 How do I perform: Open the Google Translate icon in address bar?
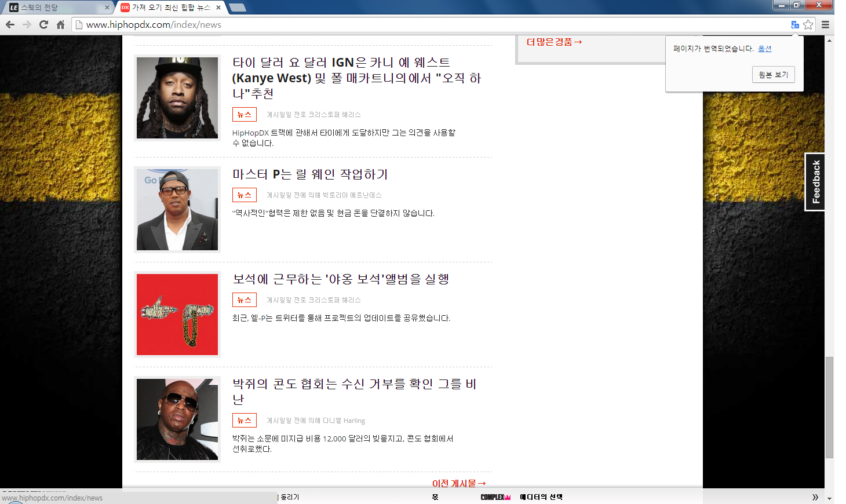tap(795, 24)
